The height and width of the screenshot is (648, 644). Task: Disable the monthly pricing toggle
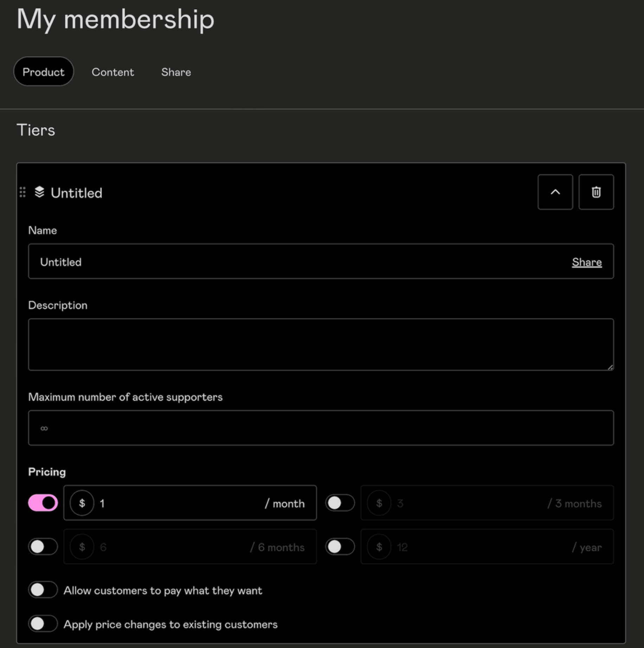tap(43, 503)
